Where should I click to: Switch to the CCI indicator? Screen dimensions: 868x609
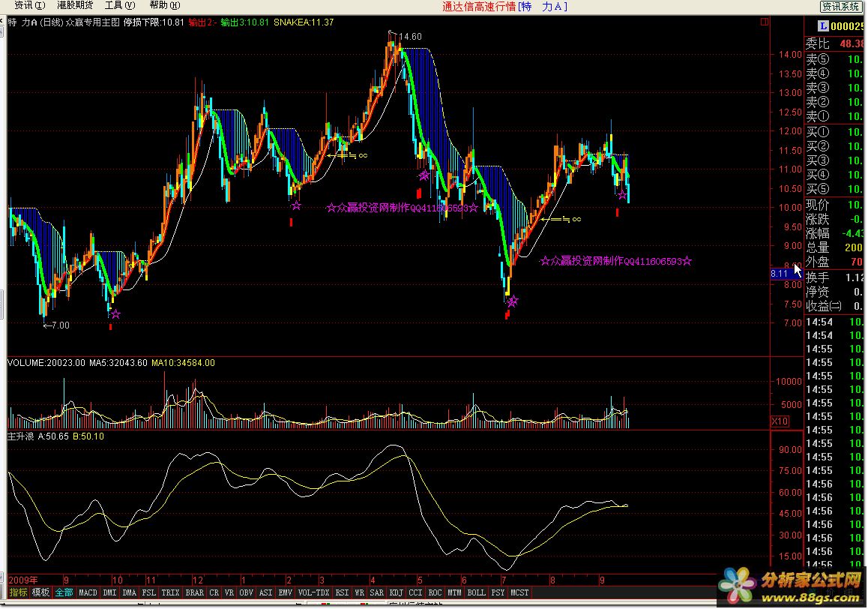tap(415, 593)
